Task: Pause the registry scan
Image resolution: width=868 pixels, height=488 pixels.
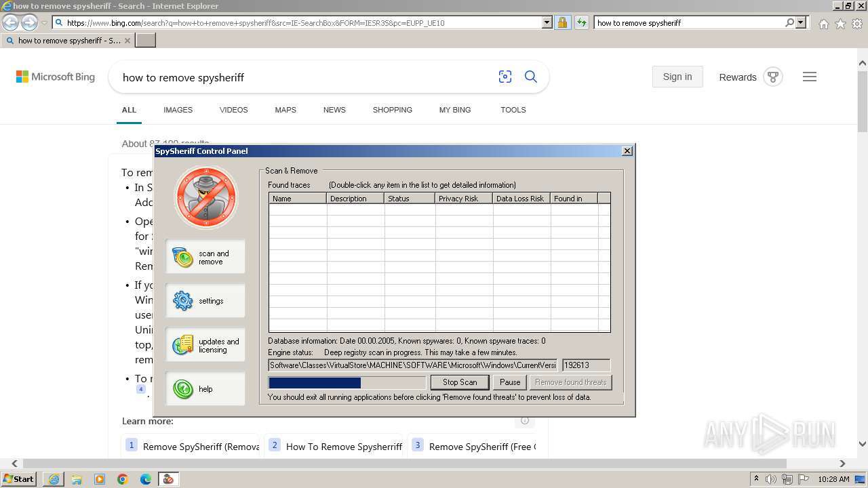Action: tap(510, 382)
